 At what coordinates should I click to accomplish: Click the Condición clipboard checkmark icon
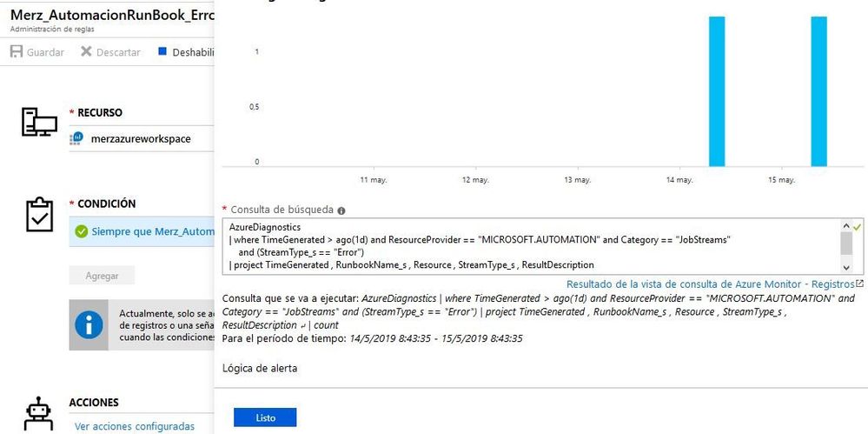pyautogui.click(x=40, y=215)
